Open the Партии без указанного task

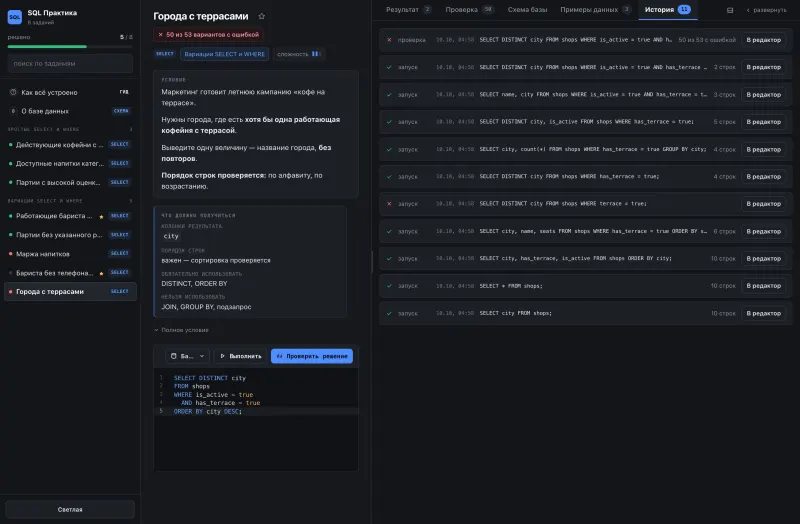[x=70, y=235]
